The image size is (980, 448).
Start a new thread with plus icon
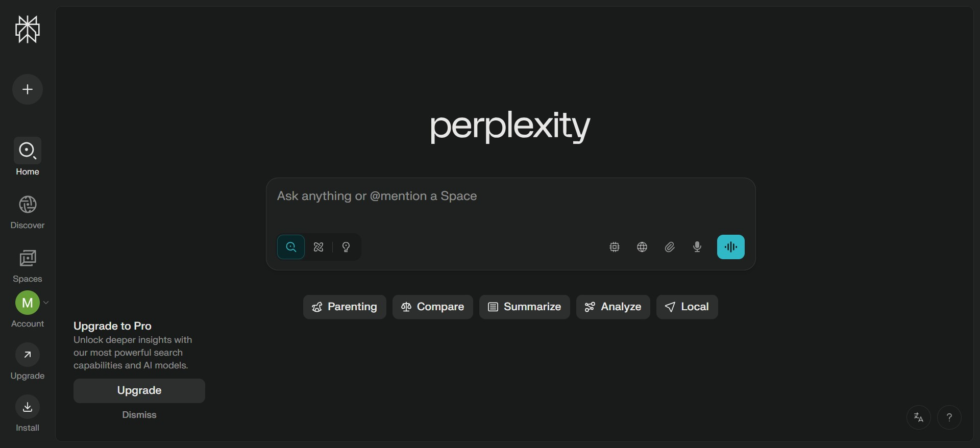(28, 89)
